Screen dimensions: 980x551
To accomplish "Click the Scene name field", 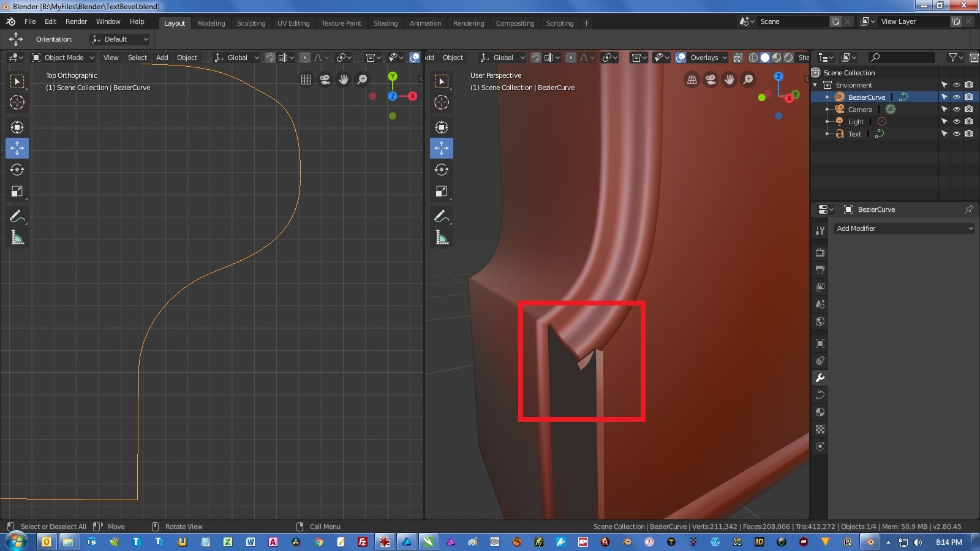I will point(793,21).
